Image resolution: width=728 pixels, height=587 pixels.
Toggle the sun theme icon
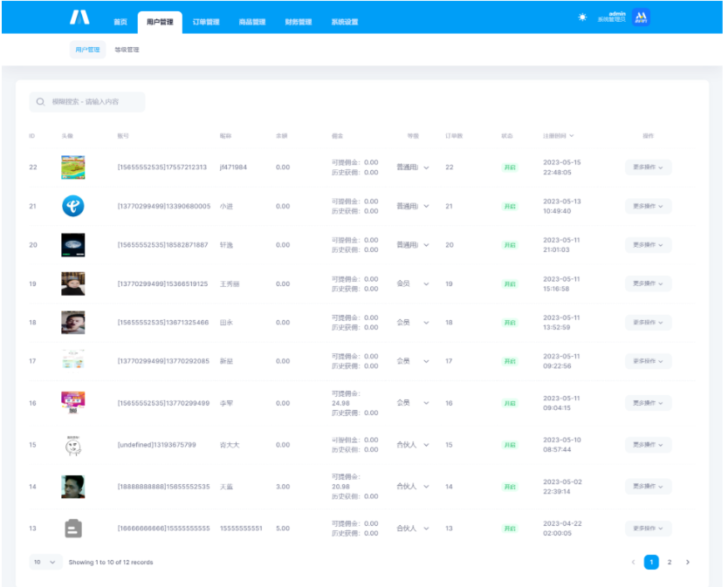click(x=582, y=17)
